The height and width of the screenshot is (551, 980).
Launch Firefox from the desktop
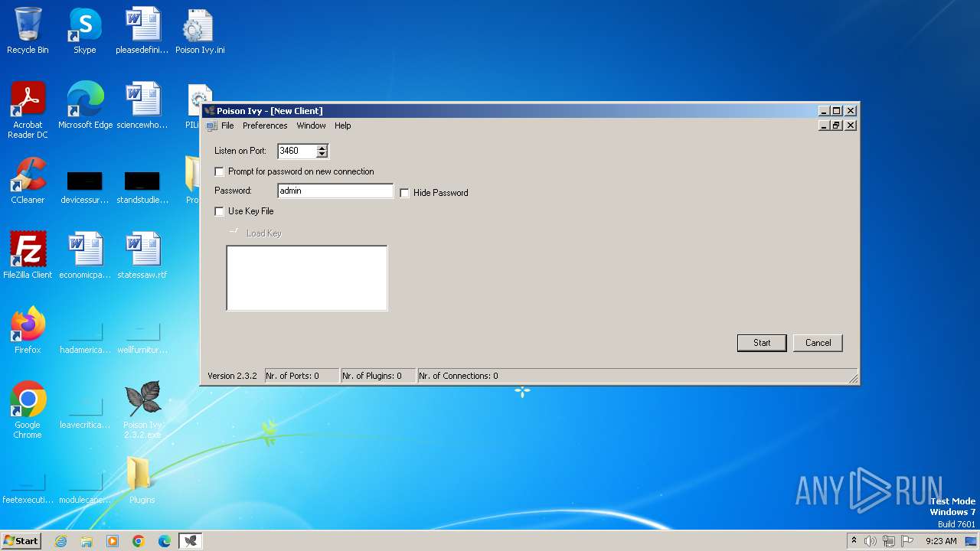pos(28,330)
